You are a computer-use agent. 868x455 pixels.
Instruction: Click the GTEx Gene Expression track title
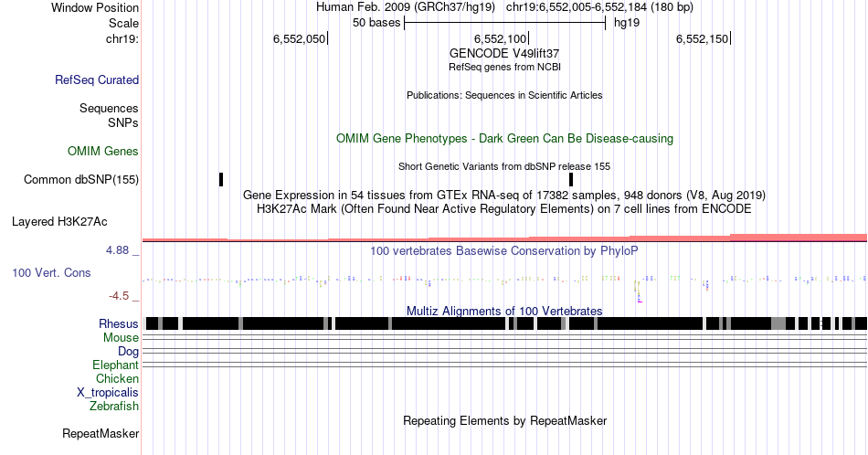504,195
